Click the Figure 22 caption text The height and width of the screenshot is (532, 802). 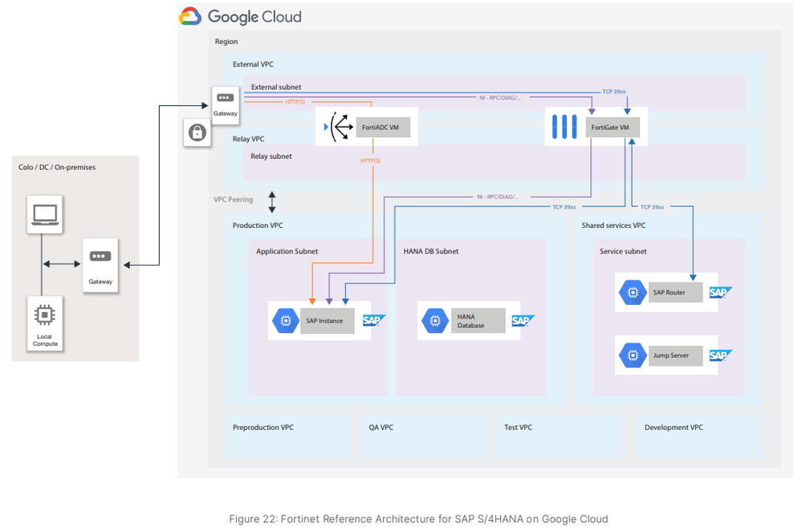pos(418,518)
